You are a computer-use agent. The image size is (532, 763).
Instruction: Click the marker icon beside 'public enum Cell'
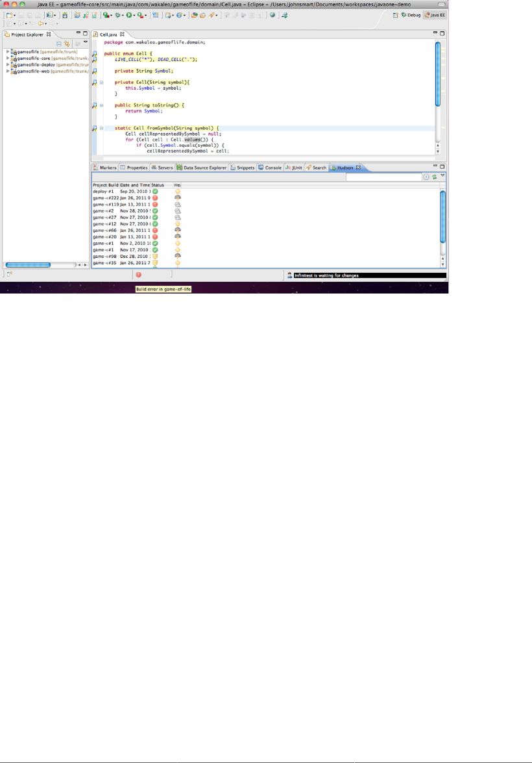coord(94,53)
